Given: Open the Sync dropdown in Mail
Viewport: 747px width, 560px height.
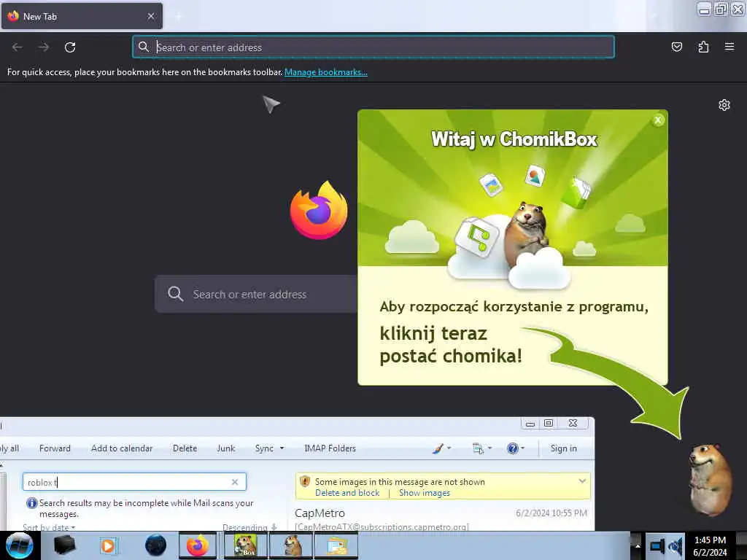Looking at the screenshot, I should (269, 448).
